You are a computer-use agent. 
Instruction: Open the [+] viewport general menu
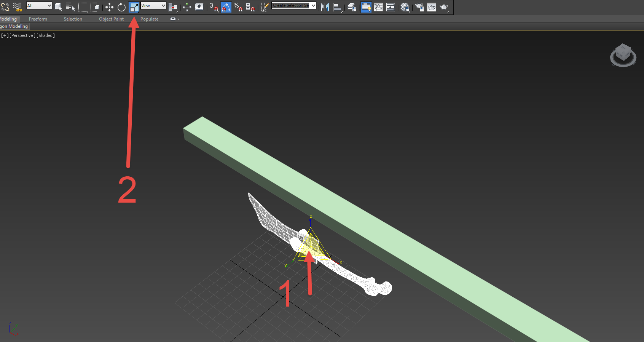click(x=5, y=35)
